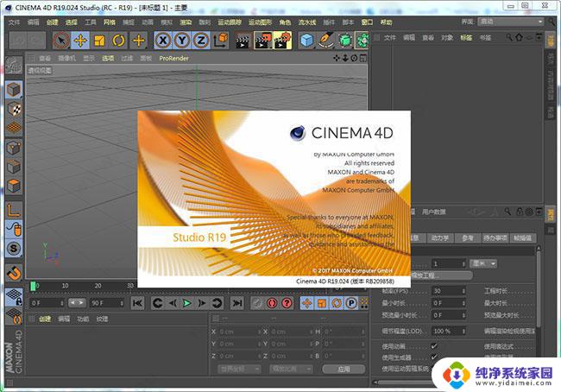Play animation forwards green arrow
The height and width of the screenshot is (392, 561).
[186, 303]
